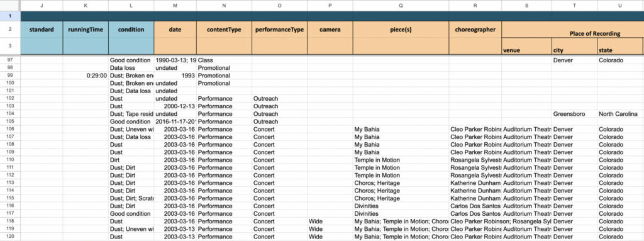Click the camera header cell
This screenshot has height=241, width=644.
[x=330, y=30]
